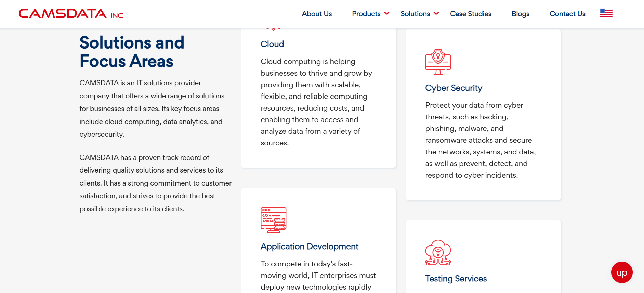
Task: Click the Application Development code window icon
Action: 273,220
